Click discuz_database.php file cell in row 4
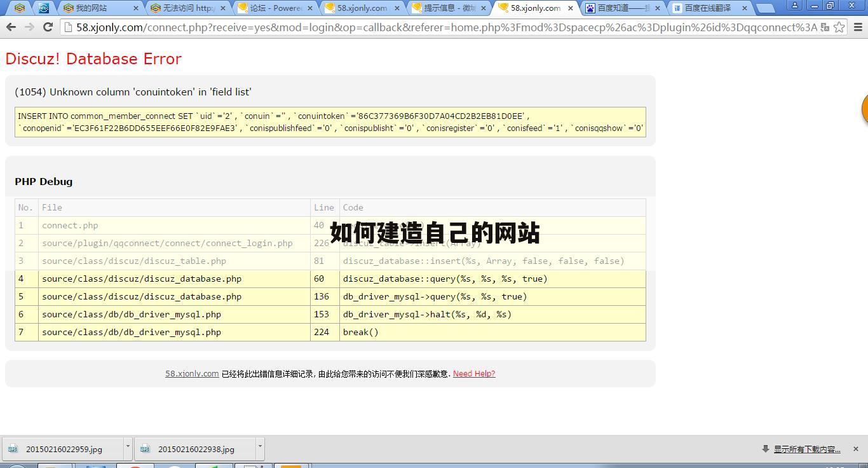The width and height of the screenshot is (868, 468). (x=174, y=279)
